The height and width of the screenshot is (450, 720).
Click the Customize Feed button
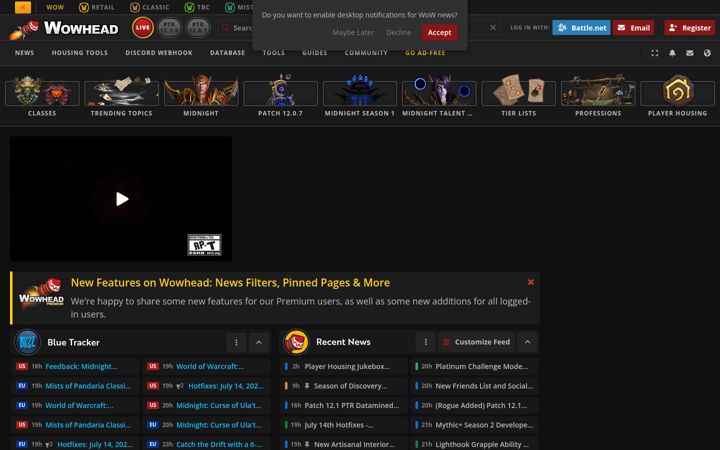click(x=476, y=342)
